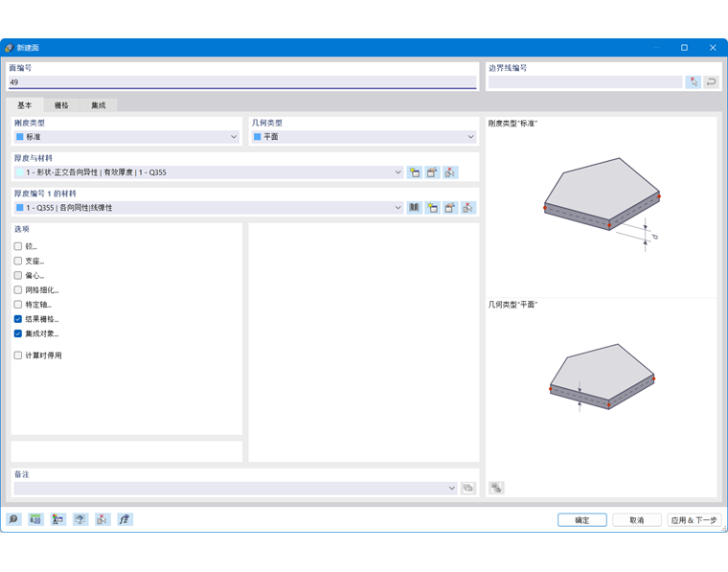This screenshot has height=572, width=728.
Task: Click the application icon in title bar
Action: tap(9, 47)
